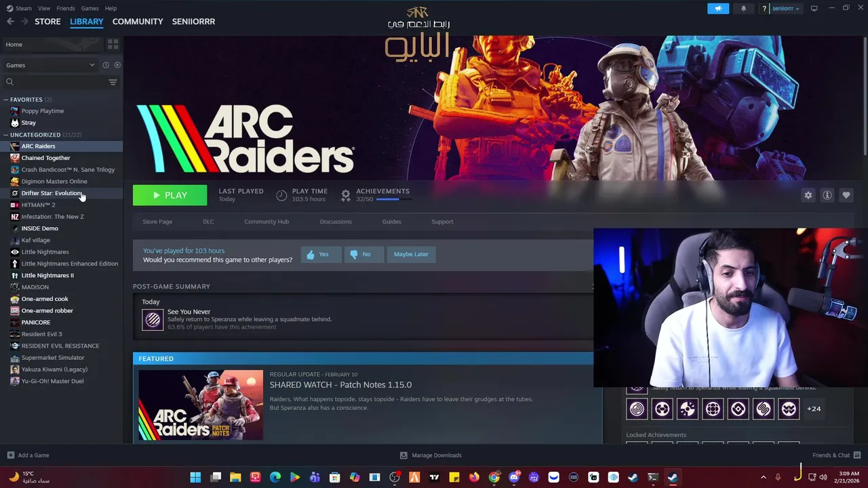Screen dimensions: 868x488
Task: Expand the +24 more achievements
Action: pyautogui.click(x=814, y=409)
